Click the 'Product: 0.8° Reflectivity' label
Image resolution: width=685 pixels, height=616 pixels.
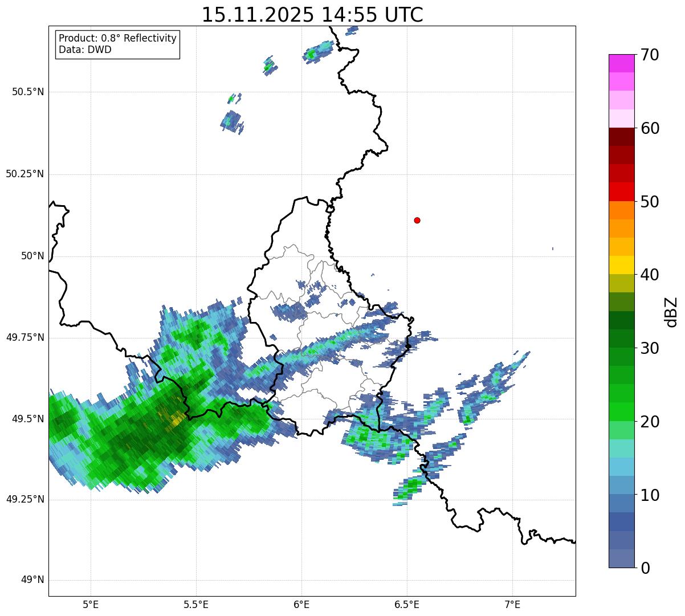118,38
